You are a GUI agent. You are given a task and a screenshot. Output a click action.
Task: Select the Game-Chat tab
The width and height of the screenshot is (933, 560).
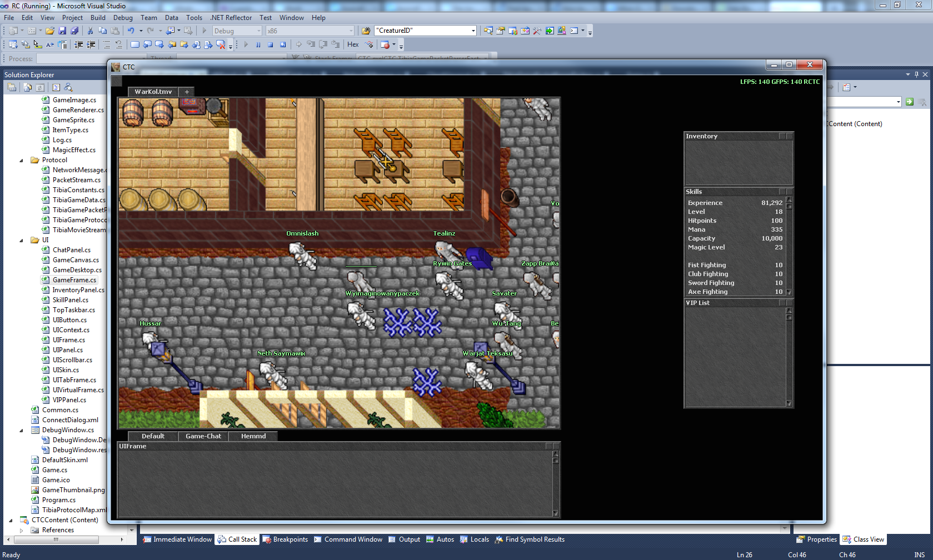[x=203, y=436]
